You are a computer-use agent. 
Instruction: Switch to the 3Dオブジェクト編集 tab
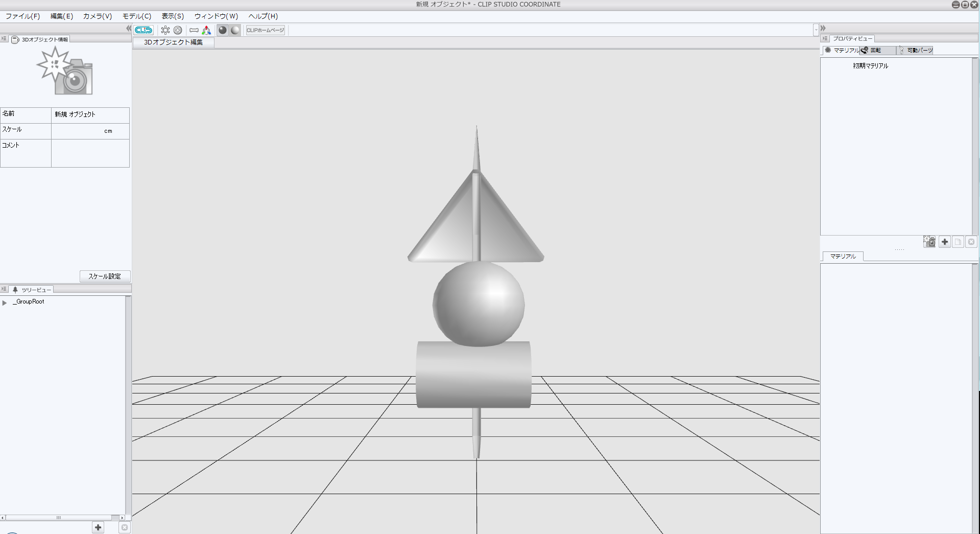[x=173, y=42]
